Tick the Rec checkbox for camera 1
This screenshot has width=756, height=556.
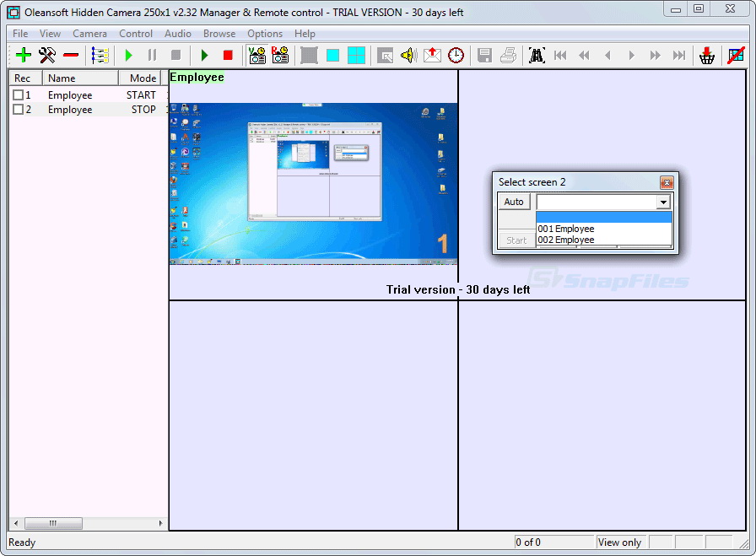point(19,95)
